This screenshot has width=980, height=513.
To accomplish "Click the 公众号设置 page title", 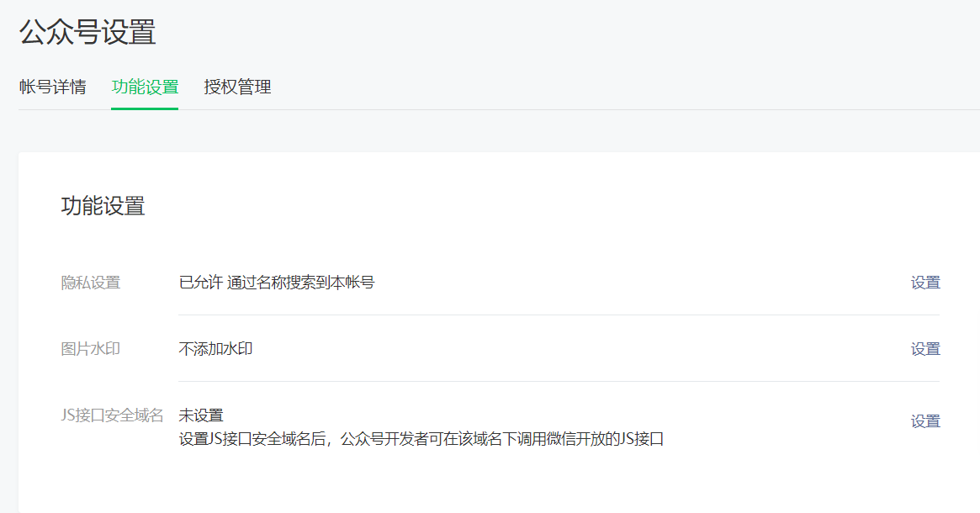I will [x=87, y=32].
